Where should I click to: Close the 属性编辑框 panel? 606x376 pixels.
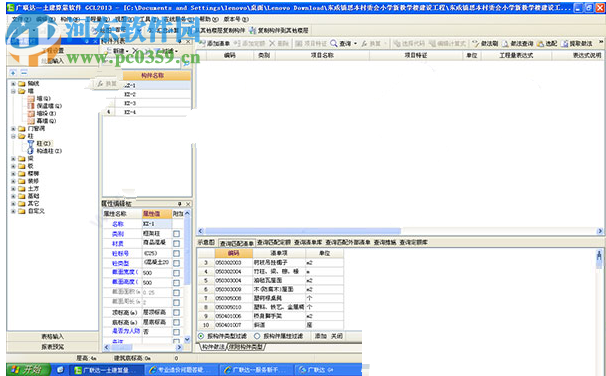[x=188, y=204]
